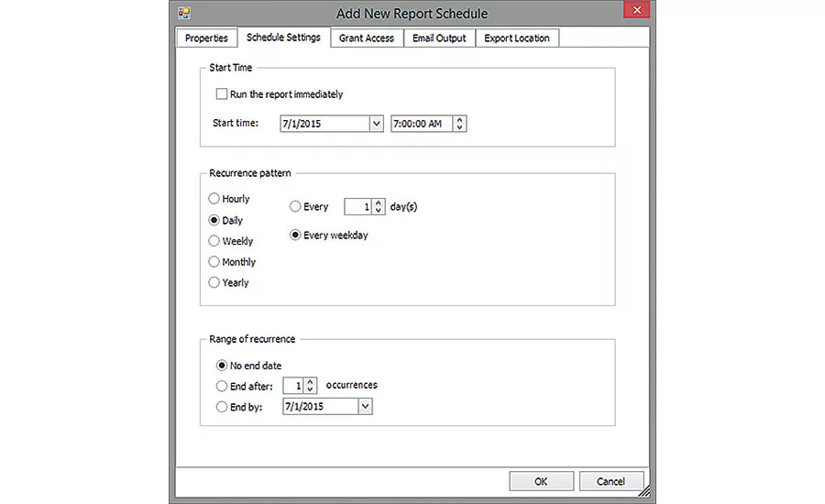825x504 pixels.
Task: Click the occurrences text label
Action: click(351, 385)
